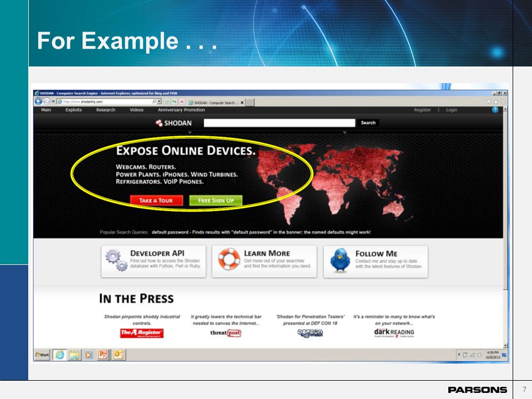
Task: Click the SHODAN logo
Action: [x=173, y=123]
